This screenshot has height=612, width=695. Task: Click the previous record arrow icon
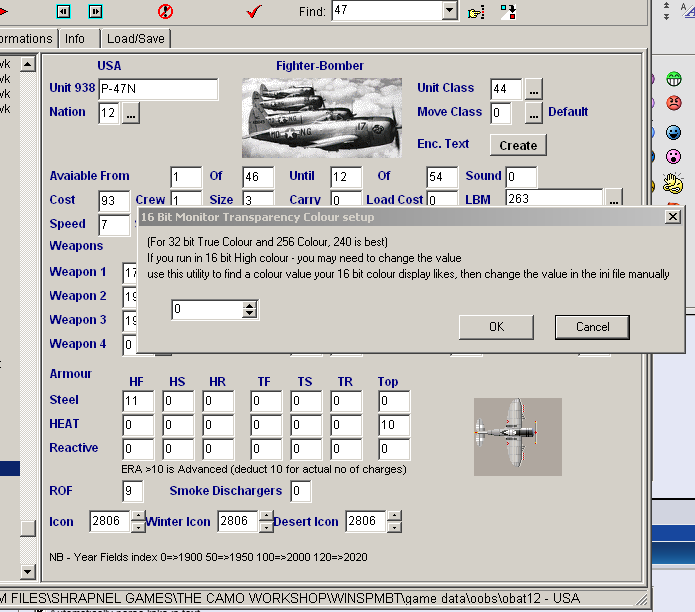64,11
